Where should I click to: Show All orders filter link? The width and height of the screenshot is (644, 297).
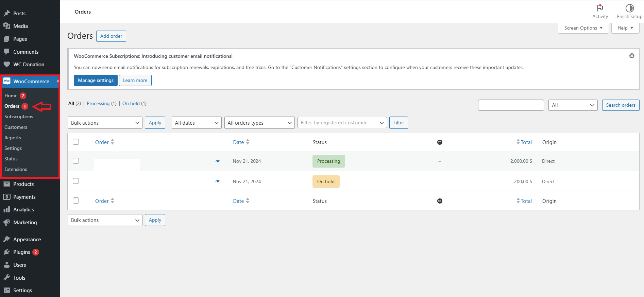coord(71,103)
